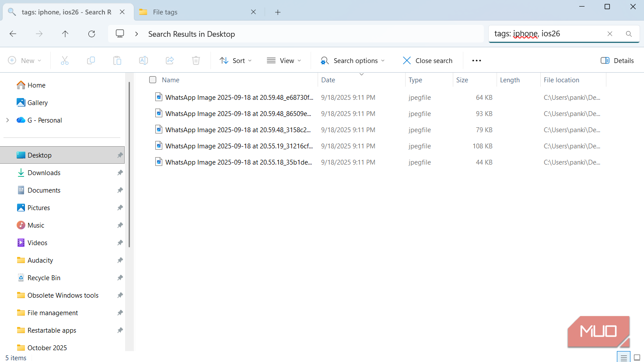Open the Search options dropdown

352,60
